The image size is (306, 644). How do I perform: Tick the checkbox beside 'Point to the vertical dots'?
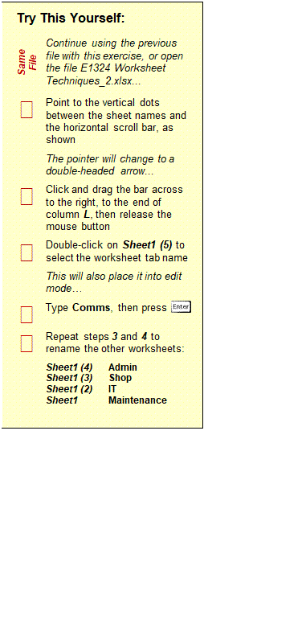27,109
